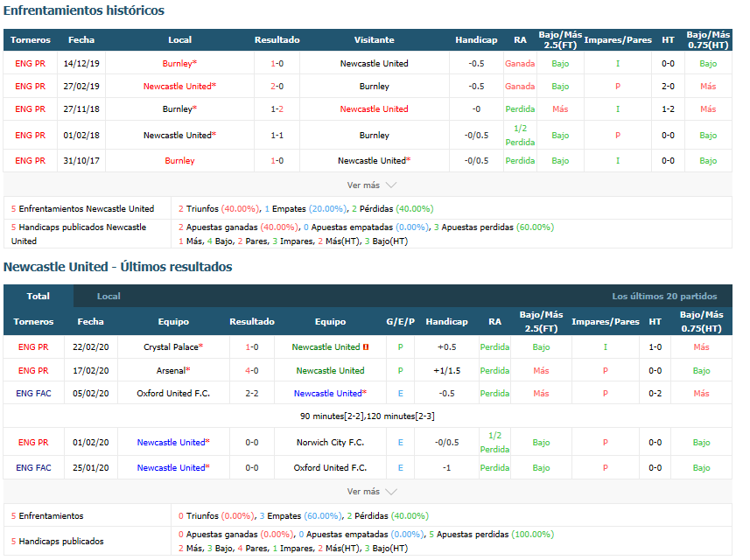Select the Resultado header in historical table
750x560 pixels.
point(277,39)
